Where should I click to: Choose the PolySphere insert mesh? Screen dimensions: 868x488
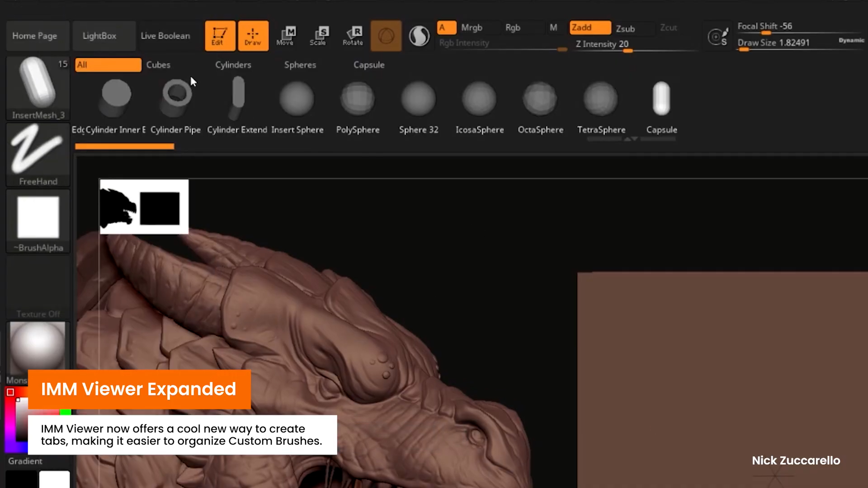358,99
